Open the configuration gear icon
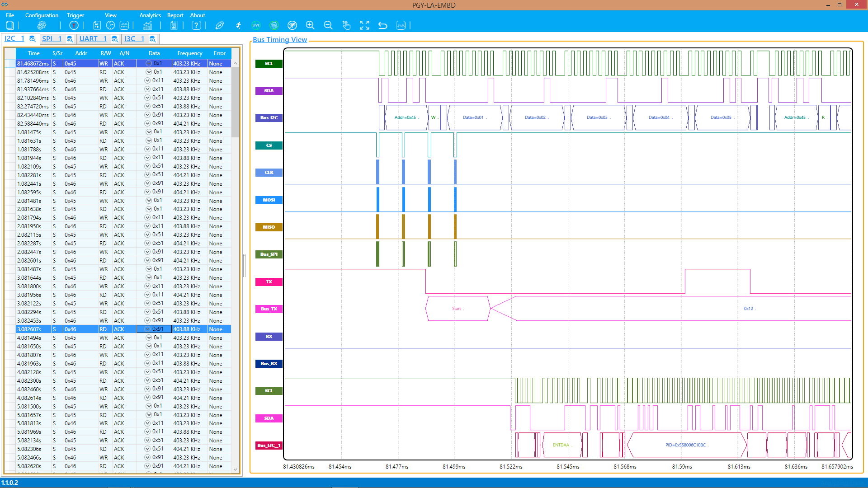 tap(42, 25)
